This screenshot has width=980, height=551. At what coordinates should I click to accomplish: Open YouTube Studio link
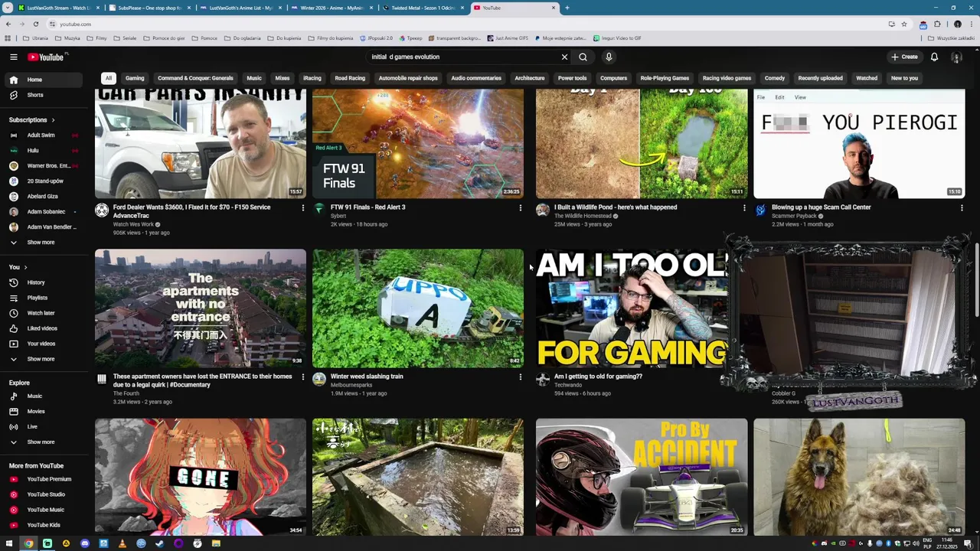tap(43, 494)
